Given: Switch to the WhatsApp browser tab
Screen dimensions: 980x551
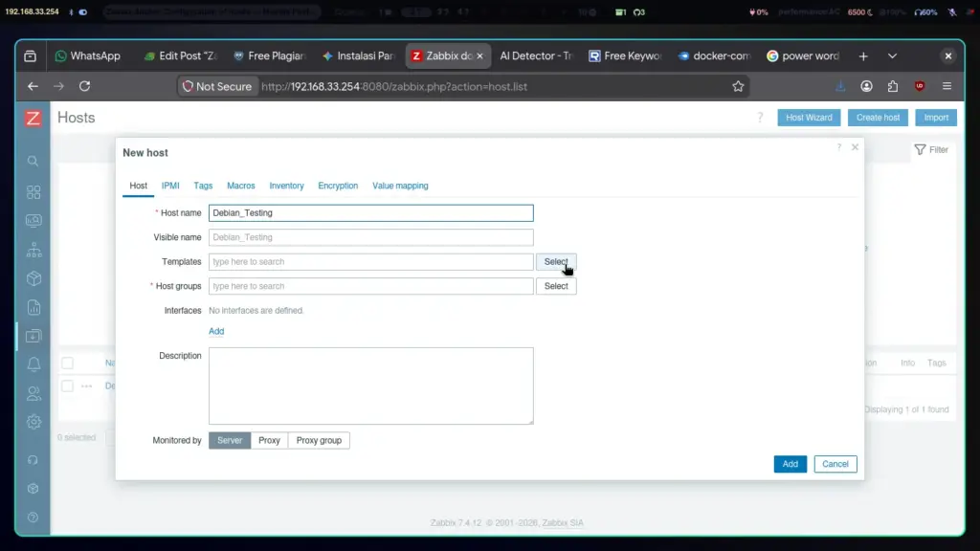Looking at the screenshot, I should (88, 56).
